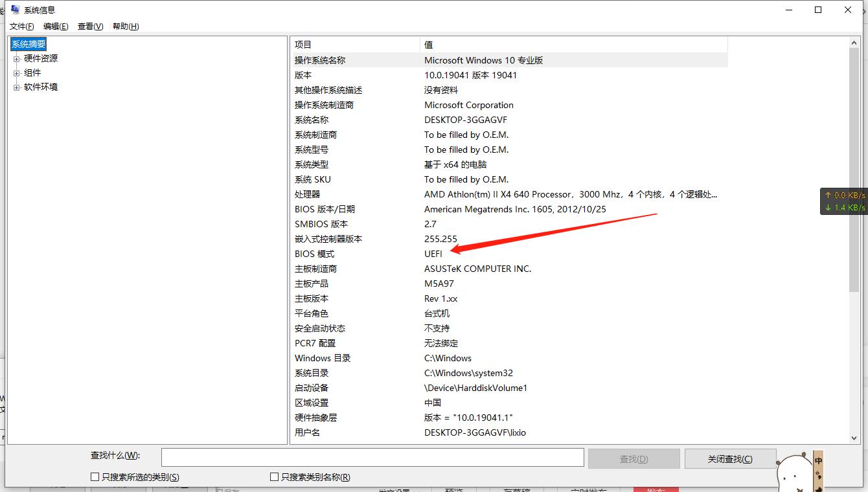Select 系统摘要 in the left tree
This screenshot has width=868, height=492.
click(28, 43)
